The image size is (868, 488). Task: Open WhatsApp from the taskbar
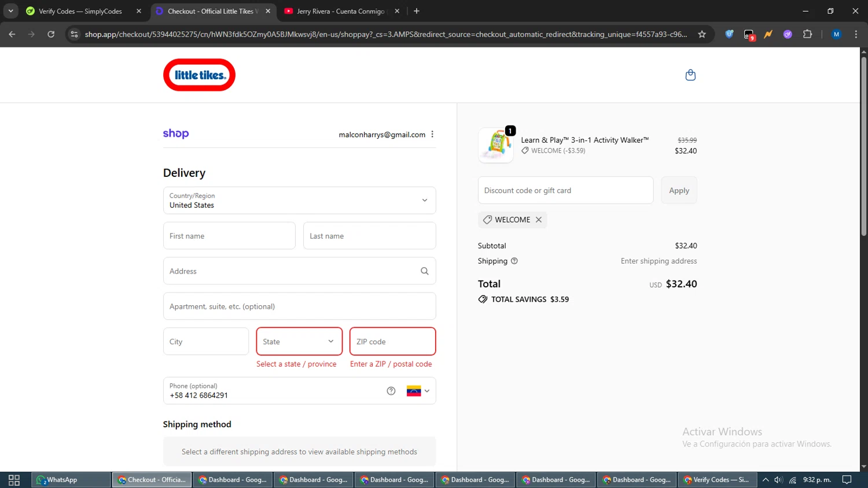(71, 480)
